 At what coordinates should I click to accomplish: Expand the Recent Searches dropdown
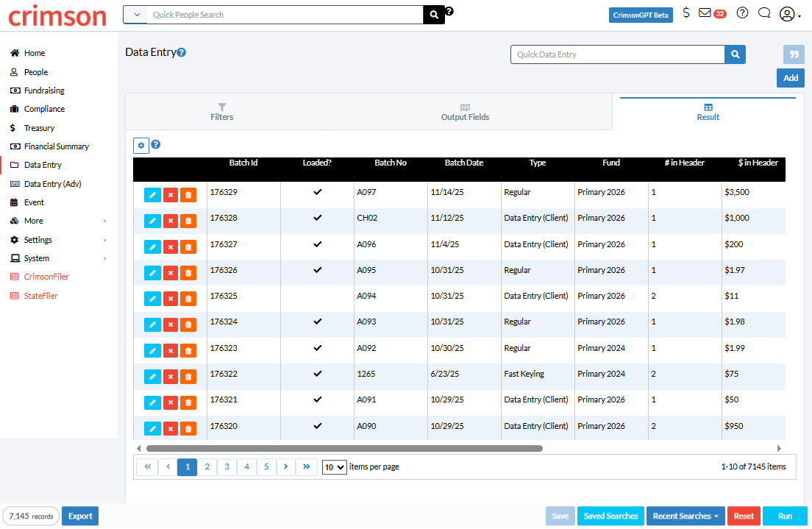tap(685, 516)
